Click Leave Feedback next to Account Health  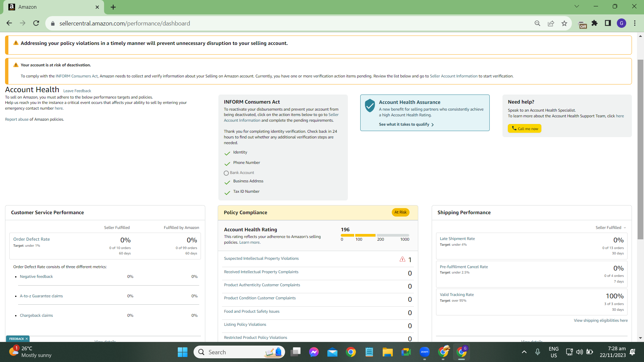pos(77,91)
